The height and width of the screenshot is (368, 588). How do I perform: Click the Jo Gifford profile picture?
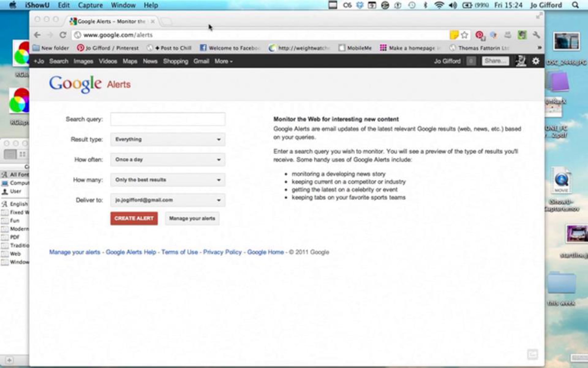click(520, 61)
